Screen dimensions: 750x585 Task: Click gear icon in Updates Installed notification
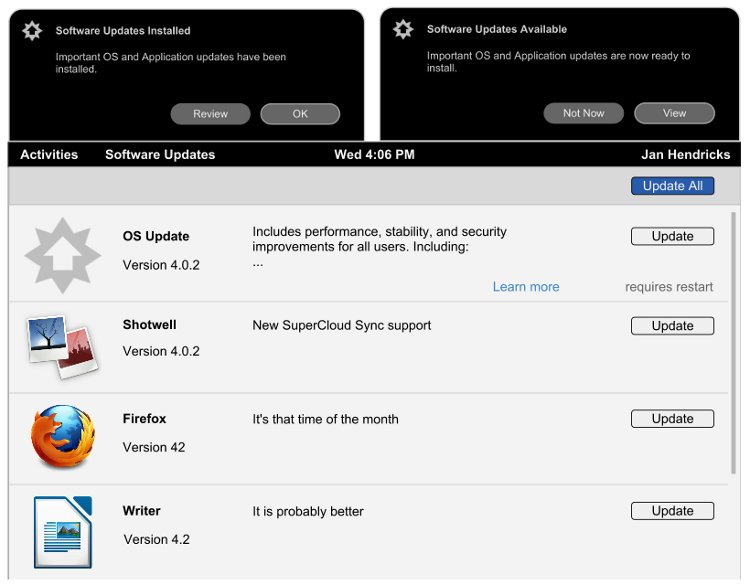[x=32, y=30]
